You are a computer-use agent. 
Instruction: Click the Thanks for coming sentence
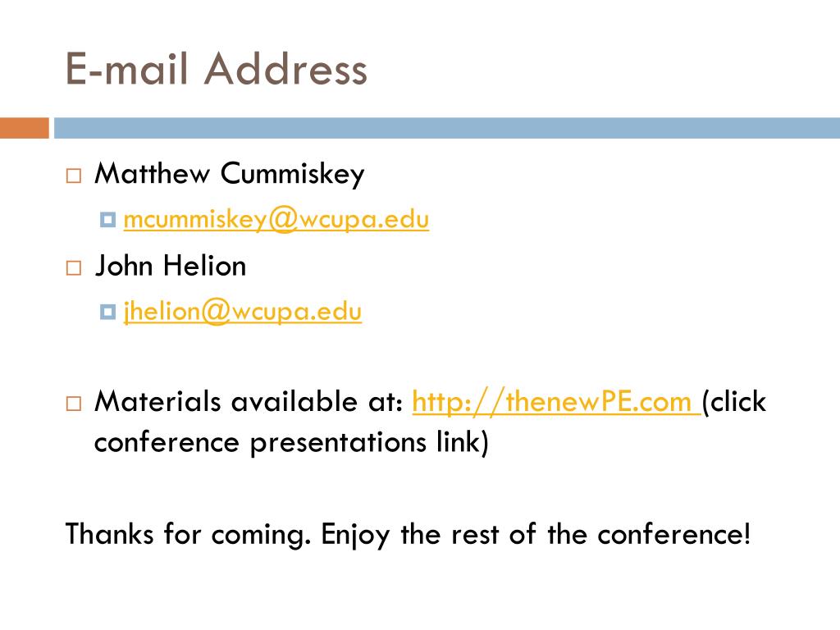pyautogui.click(x=188, y=535)
